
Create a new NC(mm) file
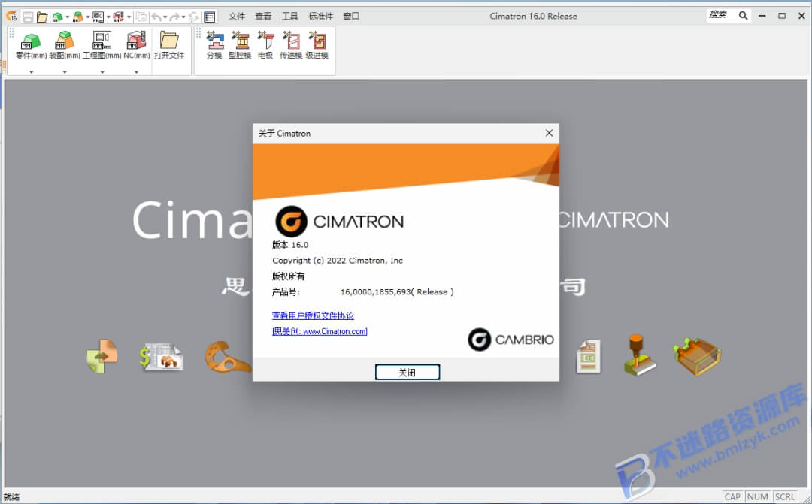point(137,45)
